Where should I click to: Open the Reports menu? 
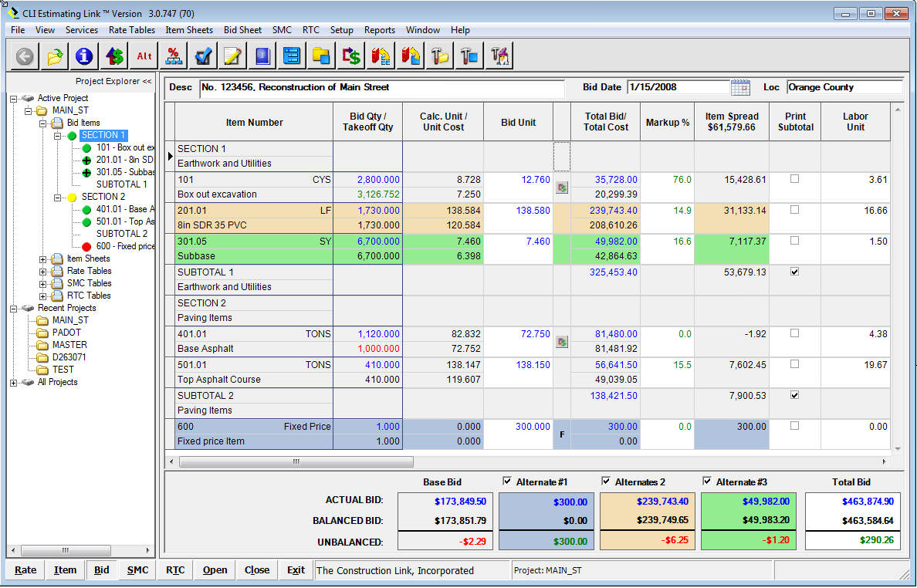379,30
